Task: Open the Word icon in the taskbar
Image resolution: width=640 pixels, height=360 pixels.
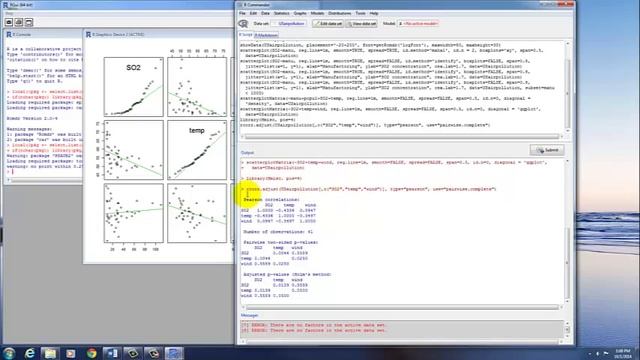Action: 112,353
